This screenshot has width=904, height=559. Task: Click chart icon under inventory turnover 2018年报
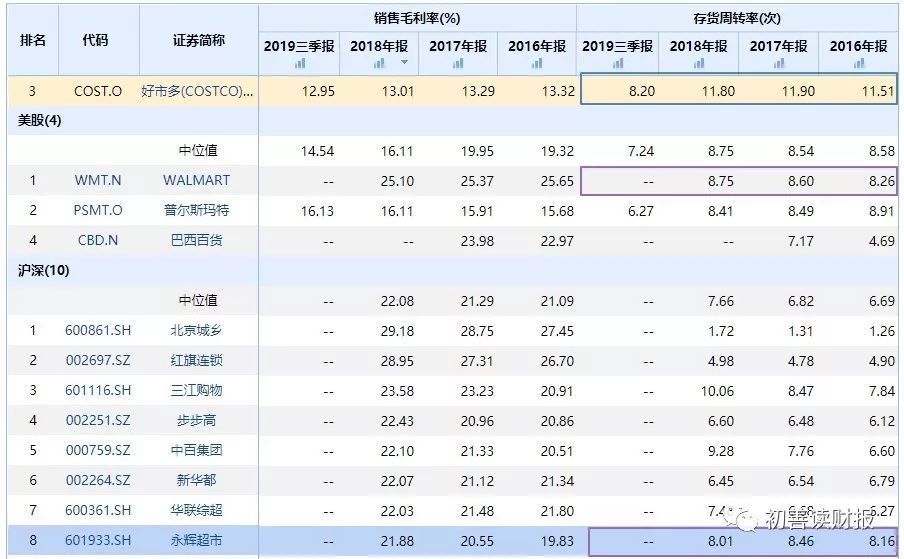pyautogui.click(x=699, y=63)
